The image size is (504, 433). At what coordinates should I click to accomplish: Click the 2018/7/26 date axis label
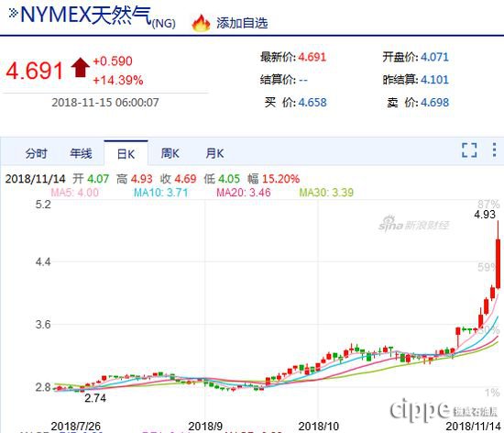pyautogui.click(x=76, y=427)
